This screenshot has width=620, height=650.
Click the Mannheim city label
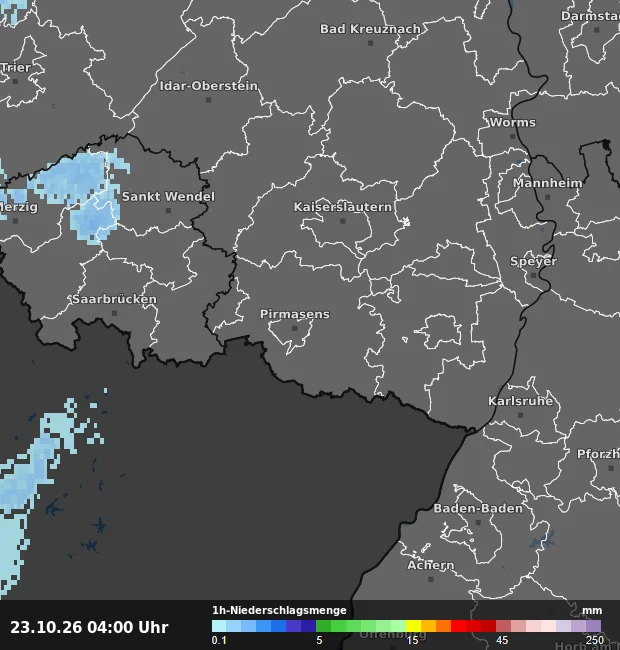click(x=547, y=183)
